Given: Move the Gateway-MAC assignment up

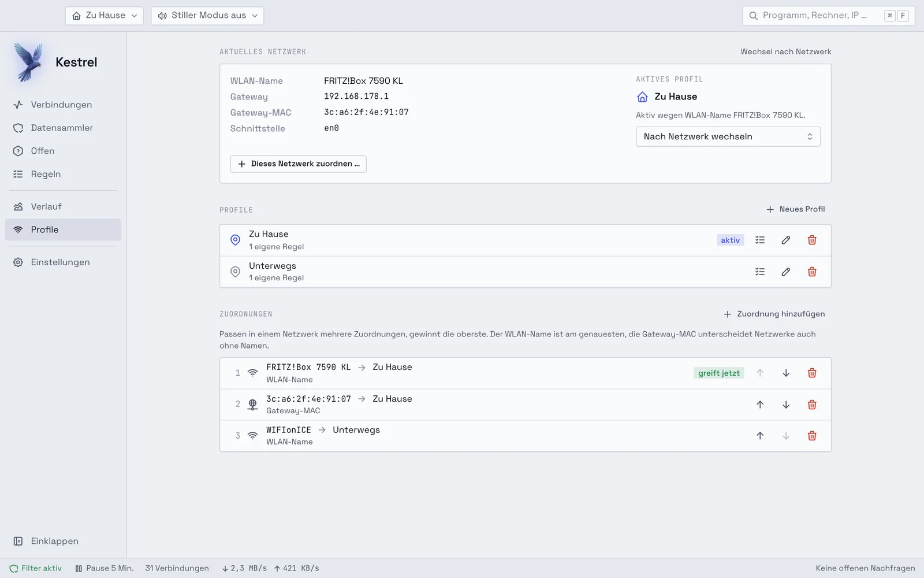Looking at the screenshot, I should 760,405.
